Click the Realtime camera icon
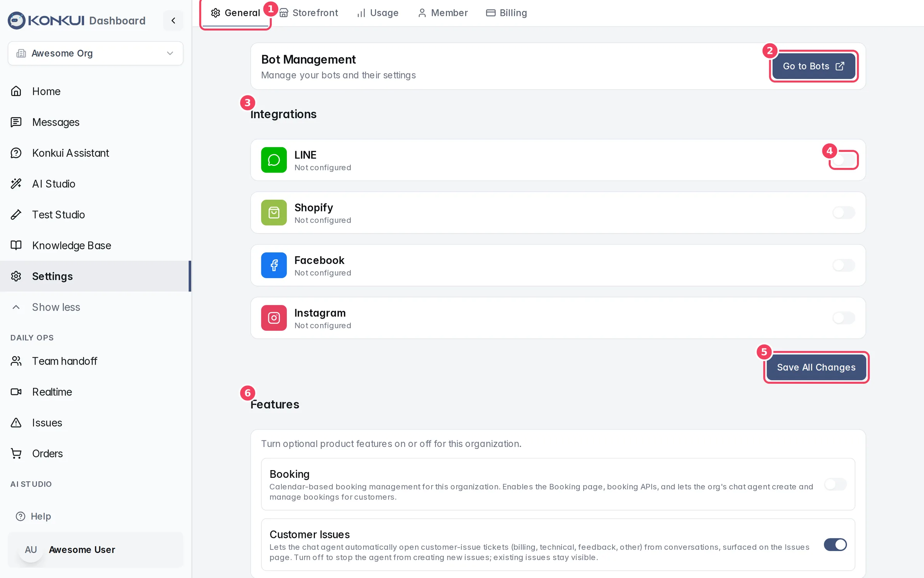This screenshot has height=578, width=924. click(x=16, y=392)
